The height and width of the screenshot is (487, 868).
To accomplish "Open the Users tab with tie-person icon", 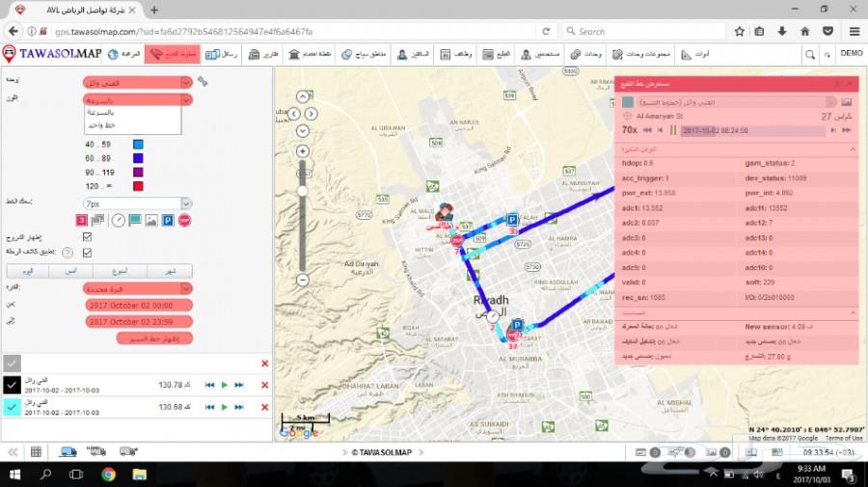I will [540, 54].
